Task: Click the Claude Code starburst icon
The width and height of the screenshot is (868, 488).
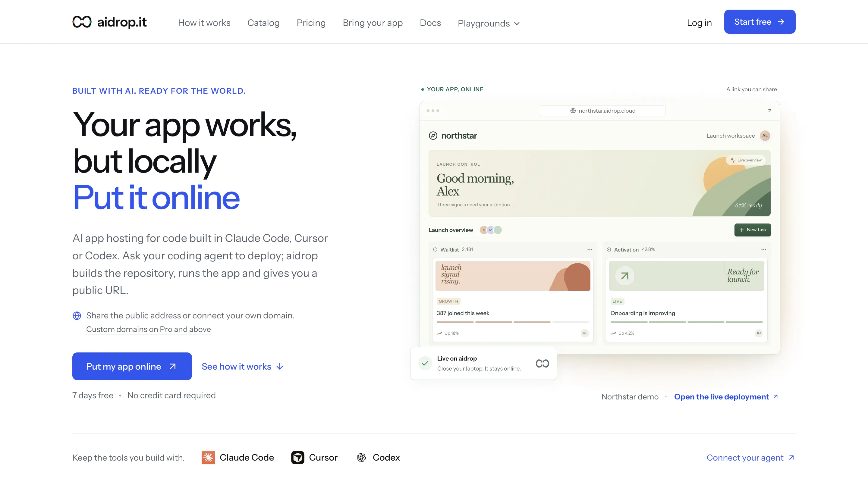Action: click(x=208, y=457)
